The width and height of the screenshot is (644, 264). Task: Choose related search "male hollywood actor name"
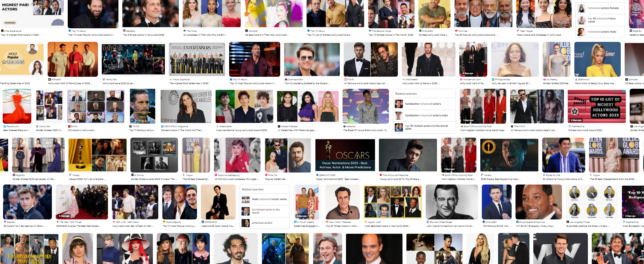click(x=265, y=199)
